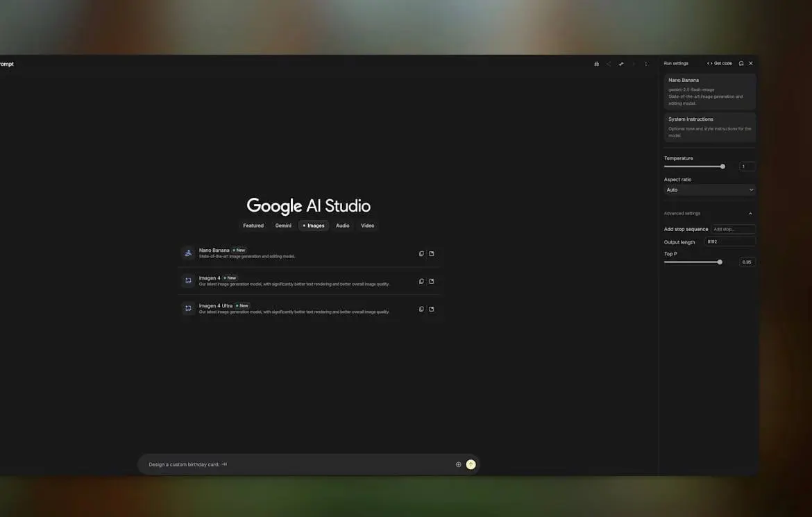Image resolution: width=812 pixels, height=517 pixels.
Task: Click the share prompt icon in toolbar
Action: (x=609, y=64)
